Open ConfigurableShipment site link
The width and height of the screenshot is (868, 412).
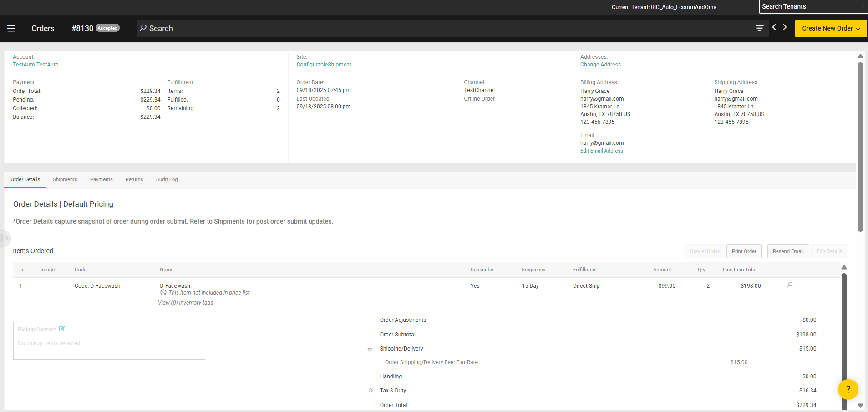324,65
